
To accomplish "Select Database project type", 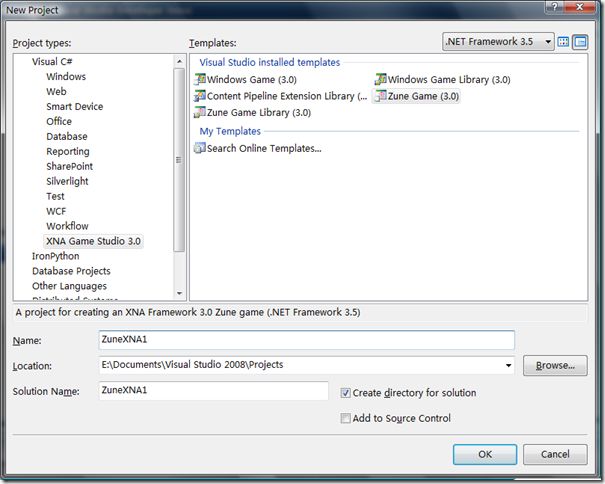I will (x=67, y=136).
